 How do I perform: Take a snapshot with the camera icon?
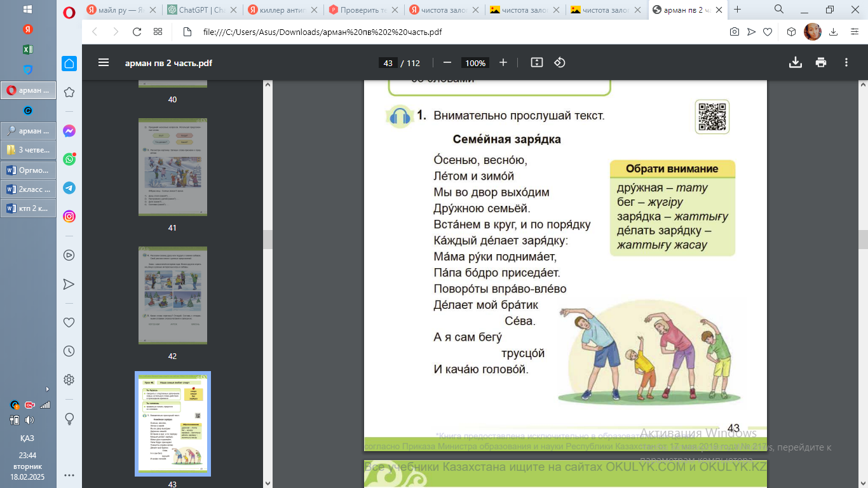735,32
